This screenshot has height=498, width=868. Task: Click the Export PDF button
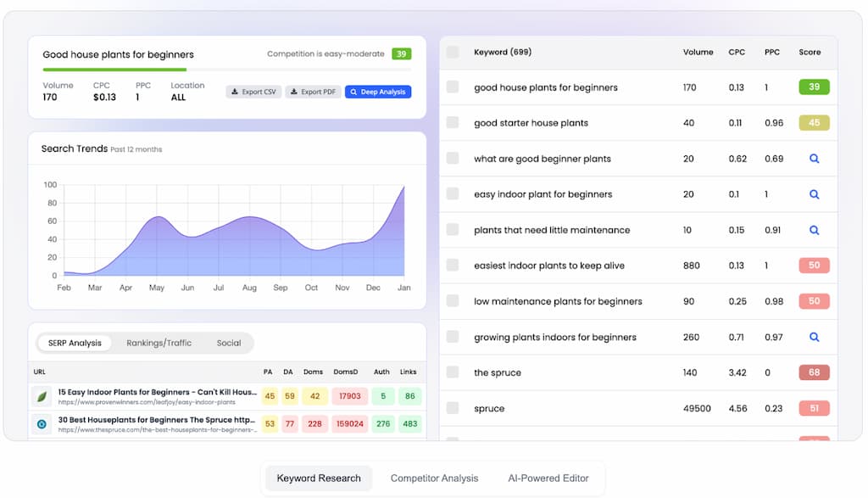(x=314, y=92)
